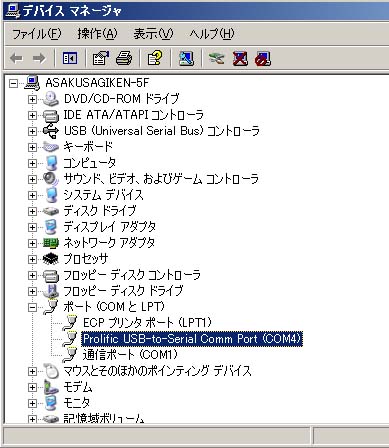This screenshot has width=389, height=448.
Task: Open the 操作(A) menu
Action: pyautogui.click(x=97, y=34)
